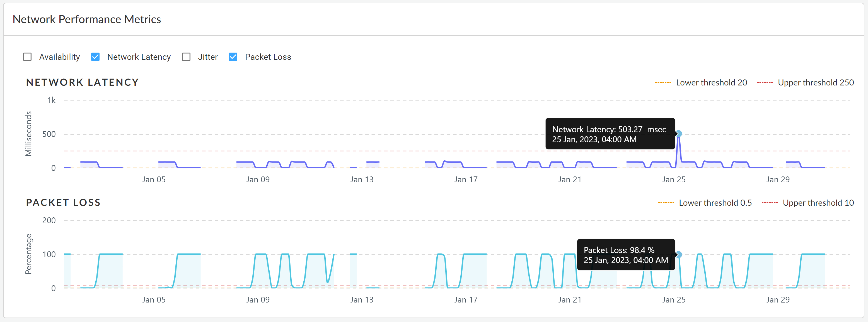This screenshot has height=322, width=868.
Task: Click the Packet Loss 98.4 % tooltip
Action: [x=625, y=255]
